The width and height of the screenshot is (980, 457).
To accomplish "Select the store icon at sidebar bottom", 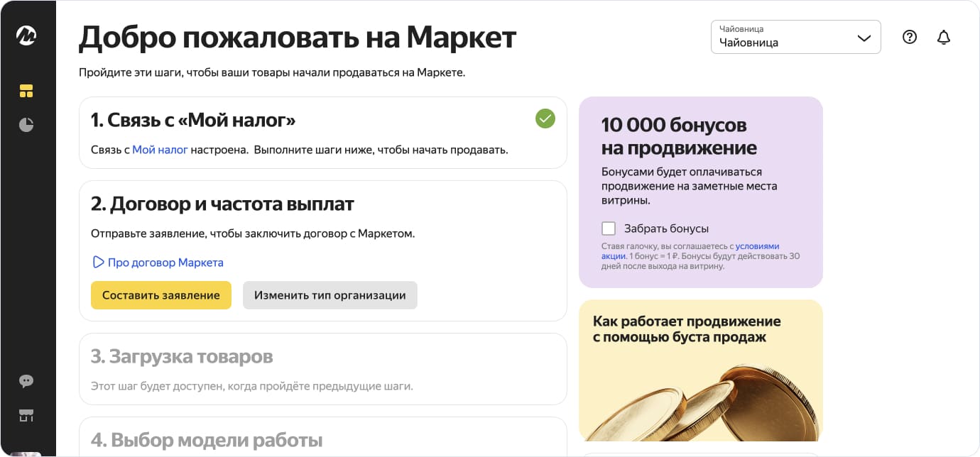I will [26, 417].
